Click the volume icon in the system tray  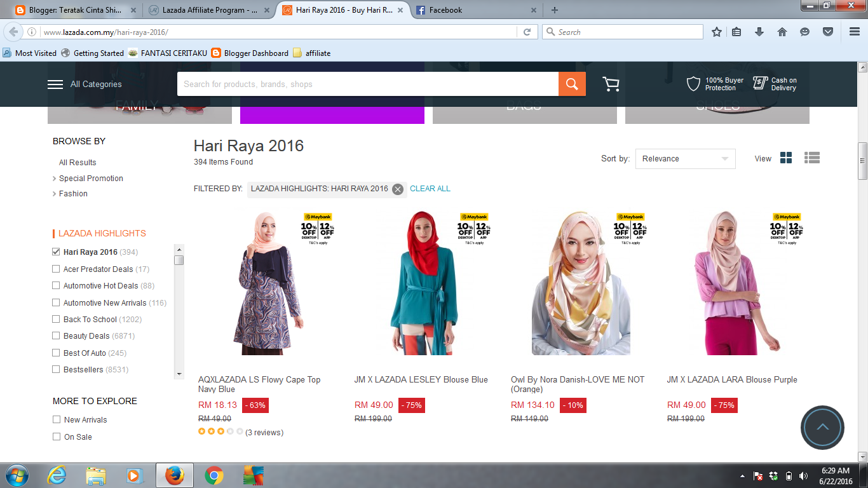pyautogui.click(x=804, y=476)
